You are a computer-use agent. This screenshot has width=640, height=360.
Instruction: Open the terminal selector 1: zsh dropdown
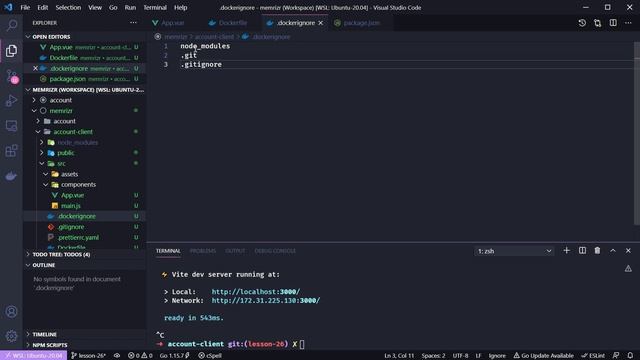click(514, 251)
